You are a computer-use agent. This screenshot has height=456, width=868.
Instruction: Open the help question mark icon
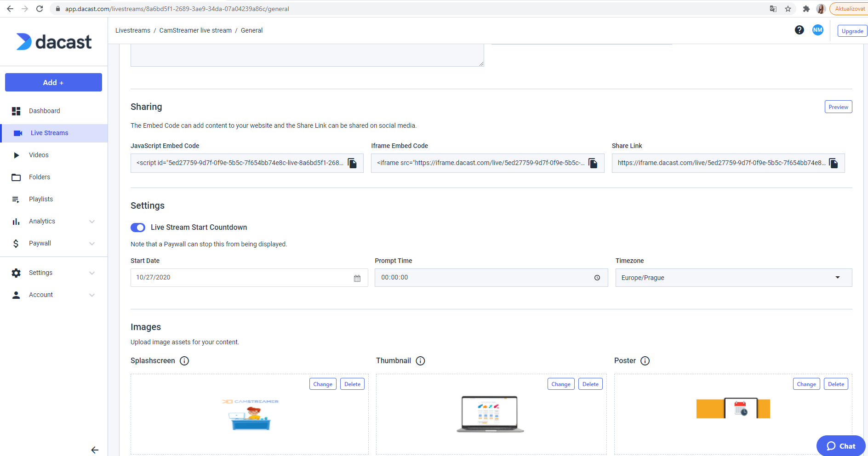(x=799, y=30)
